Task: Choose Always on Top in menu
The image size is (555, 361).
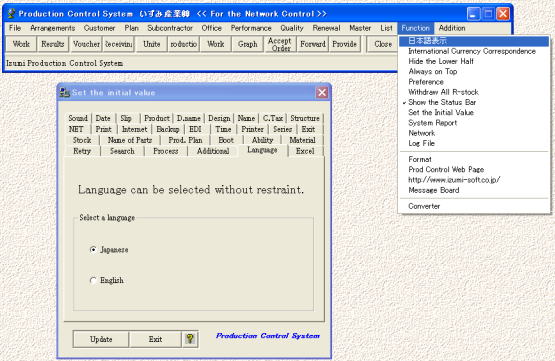Action: (x=474, y=72)
